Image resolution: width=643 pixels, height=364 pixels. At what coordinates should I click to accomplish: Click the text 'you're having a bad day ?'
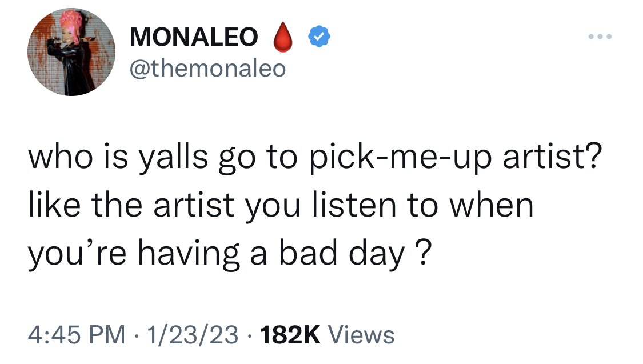click(x=230, y=254)
